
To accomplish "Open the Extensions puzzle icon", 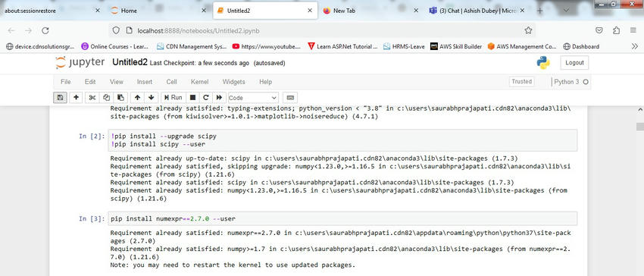I will coord(616,30).
